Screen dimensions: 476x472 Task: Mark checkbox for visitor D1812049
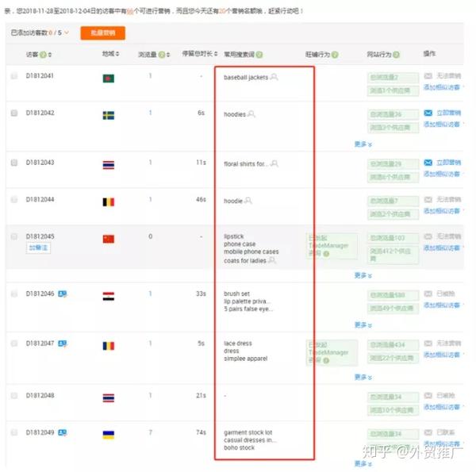pyautogui.click(x=14, y=432)
